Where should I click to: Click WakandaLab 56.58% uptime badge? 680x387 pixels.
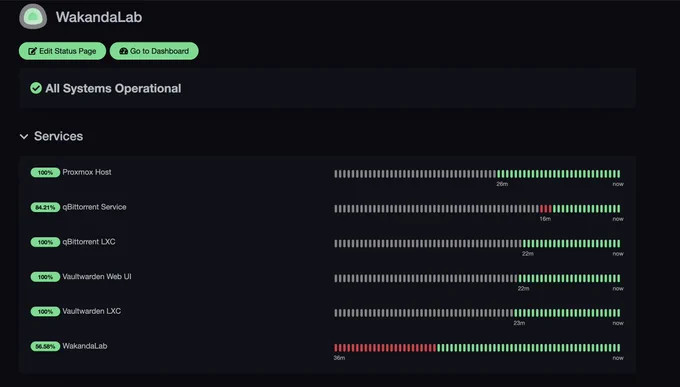[45, 346]
